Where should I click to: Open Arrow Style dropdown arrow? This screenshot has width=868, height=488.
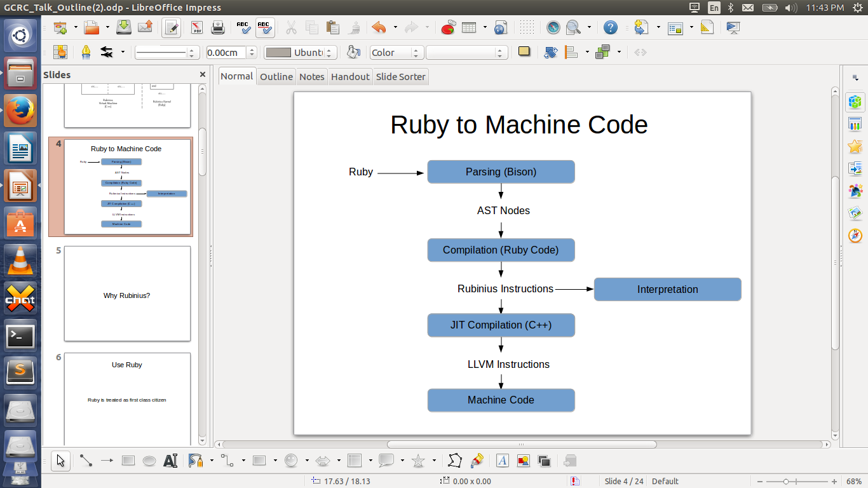pos(123,52)
